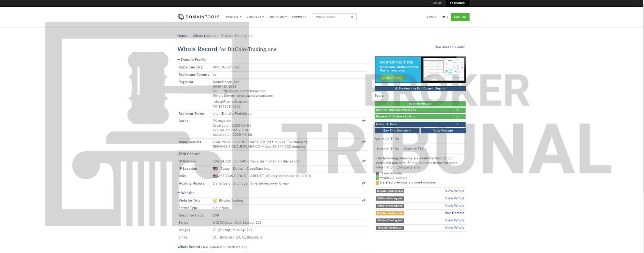Click share arrow in Dates row
The image size is (644, 253).
[x=364, y=121]
